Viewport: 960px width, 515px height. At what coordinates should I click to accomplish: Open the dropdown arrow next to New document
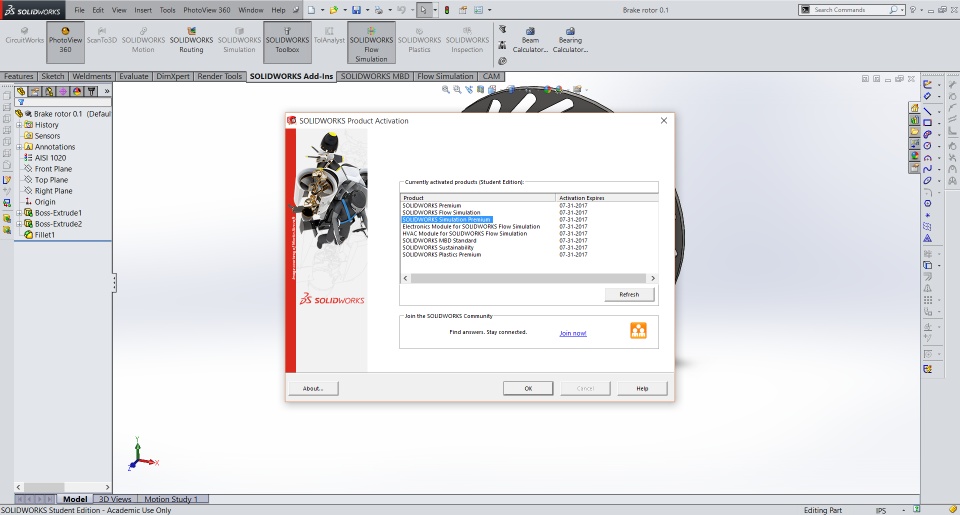click(x=322, y=10)
